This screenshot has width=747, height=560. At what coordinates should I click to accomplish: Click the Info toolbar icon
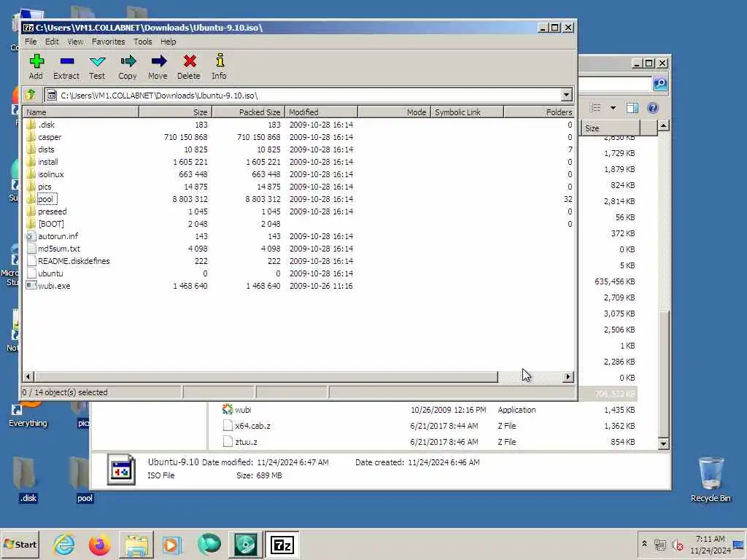coord(219,61)
